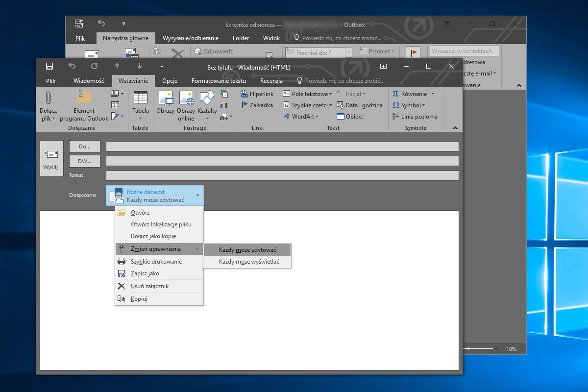Insert a Hiperlink from the ribbon

(x=257, y=94)
